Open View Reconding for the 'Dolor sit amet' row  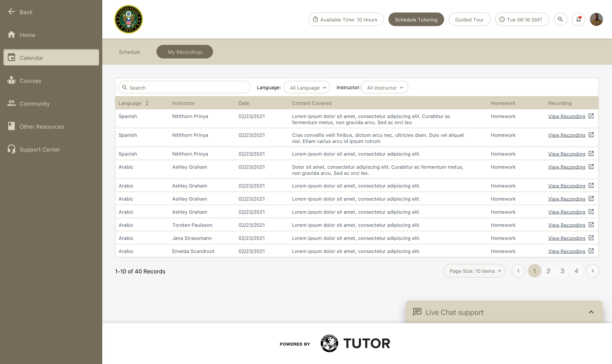coord(567,167)
